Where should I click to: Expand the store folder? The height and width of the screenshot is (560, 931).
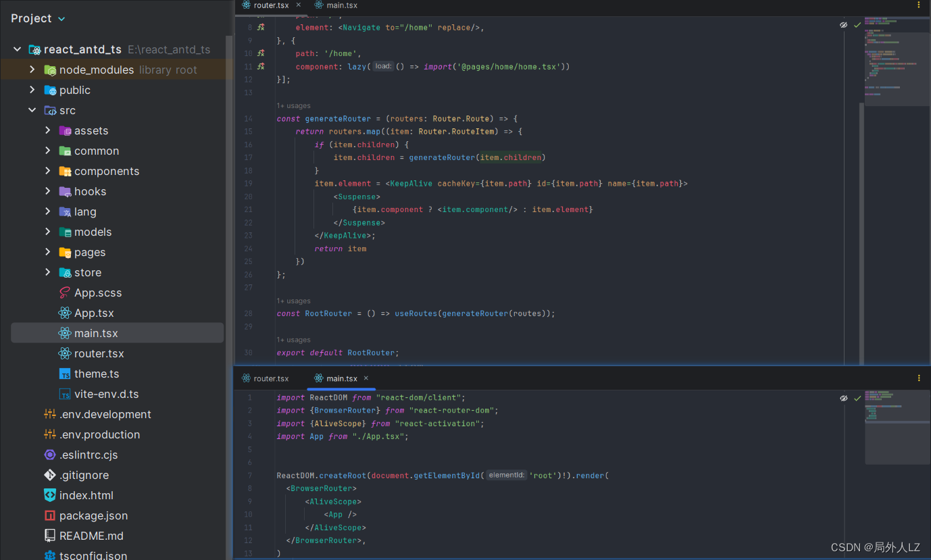click(47, 272)
